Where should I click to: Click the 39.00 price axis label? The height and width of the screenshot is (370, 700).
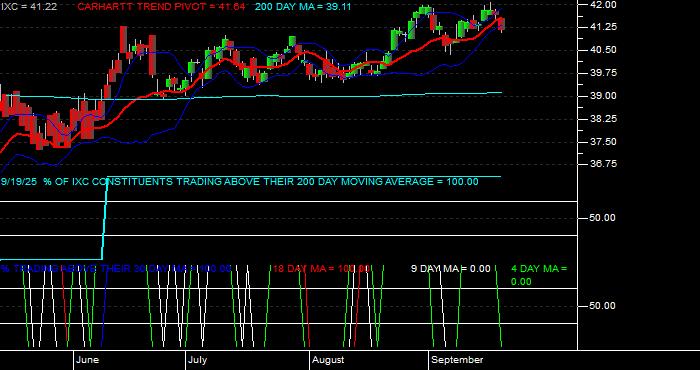tap(604, 96)
